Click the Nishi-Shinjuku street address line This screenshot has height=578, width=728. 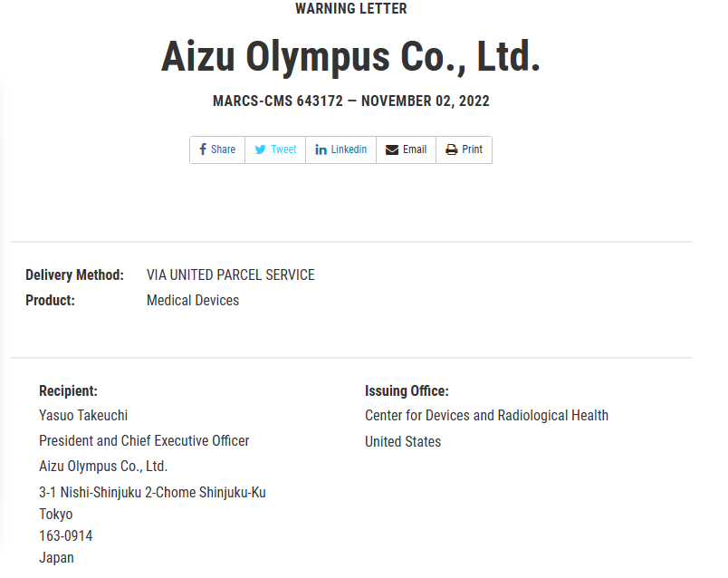coord(152,492)
